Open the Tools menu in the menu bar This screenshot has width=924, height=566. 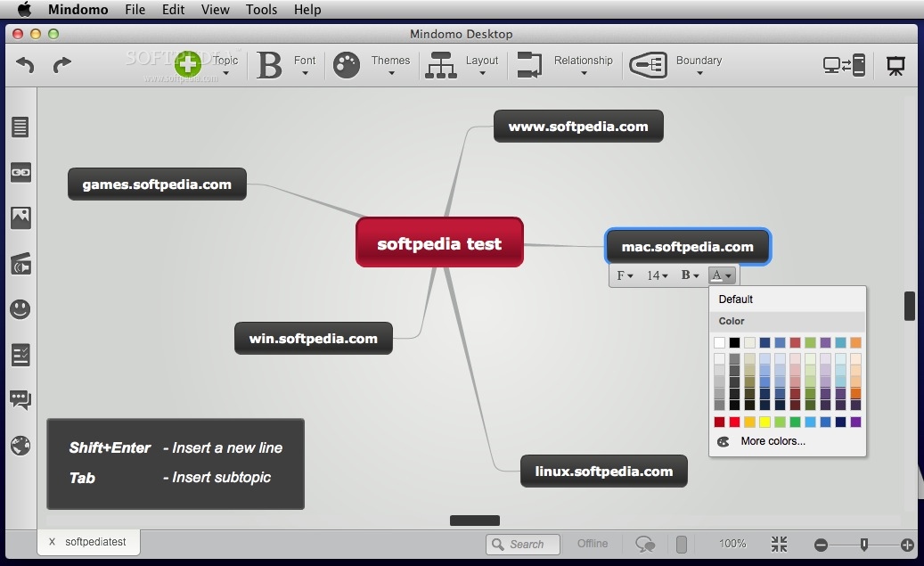(261, 10)
